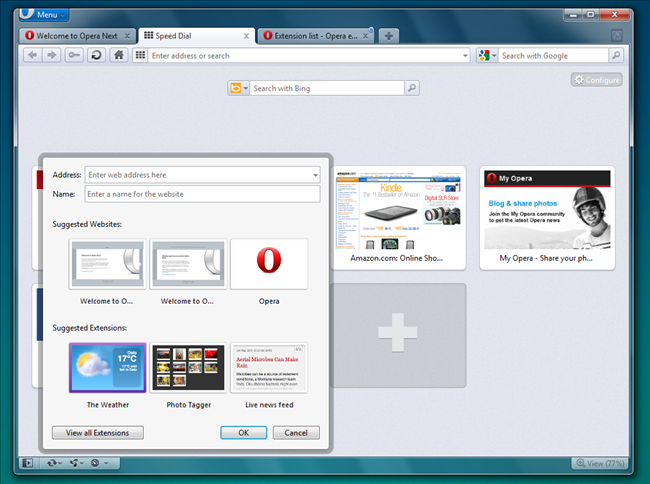Click the Amazon.com: Online Sho... label
The height and width of the screenshot is (484, 650).
[397, 258]
